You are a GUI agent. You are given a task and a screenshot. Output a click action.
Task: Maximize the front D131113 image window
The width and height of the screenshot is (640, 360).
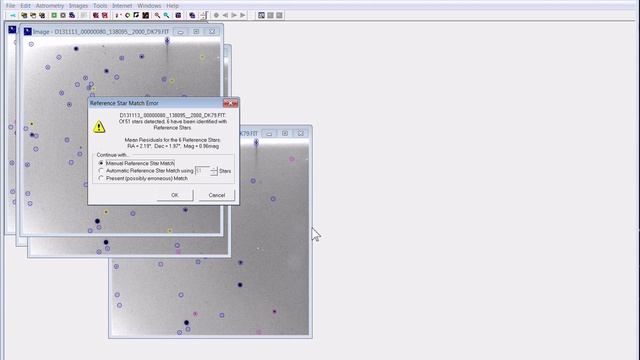pyautogui.click(x=196, y=31)
